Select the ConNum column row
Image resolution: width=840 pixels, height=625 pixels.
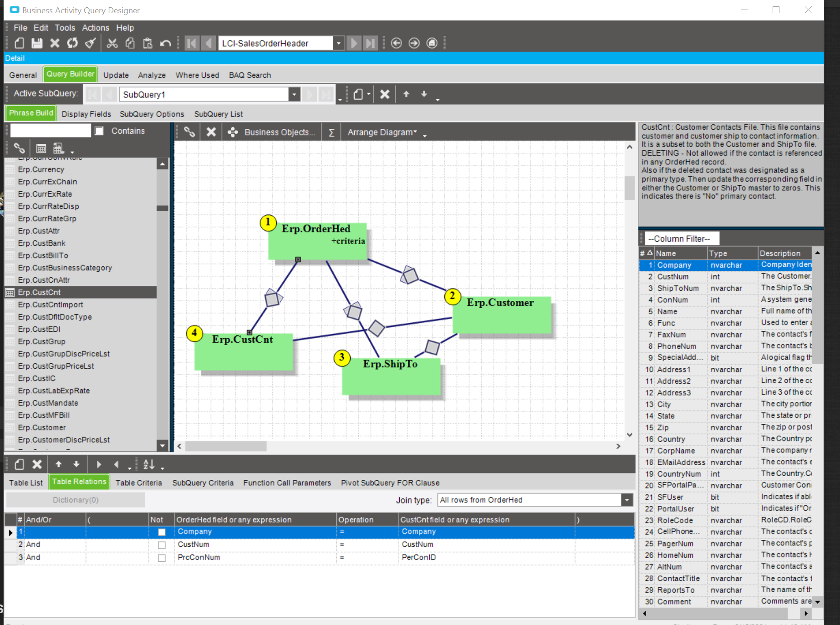725,300
